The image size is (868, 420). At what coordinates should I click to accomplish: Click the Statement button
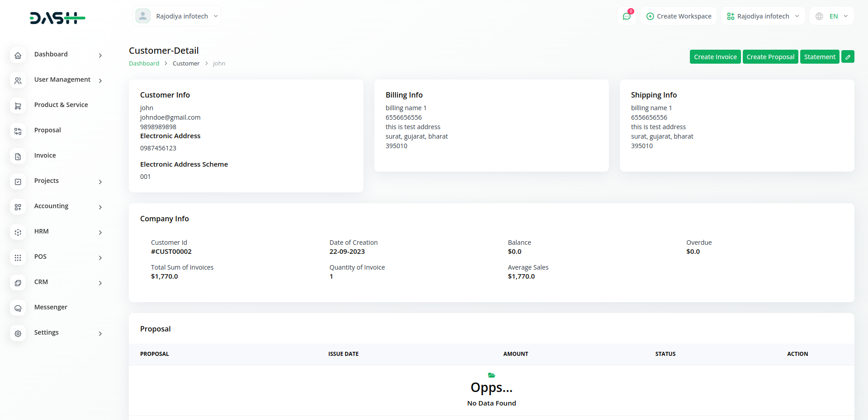pos(820,57)
